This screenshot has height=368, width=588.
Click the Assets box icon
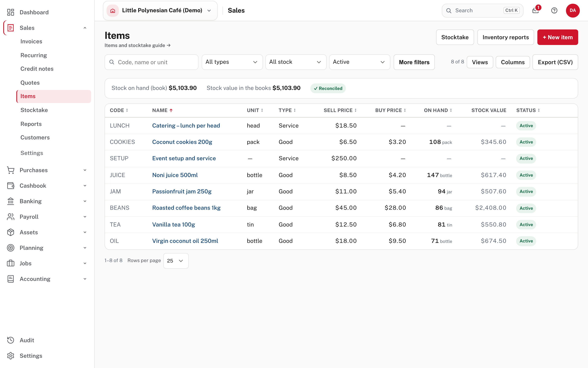10,232
